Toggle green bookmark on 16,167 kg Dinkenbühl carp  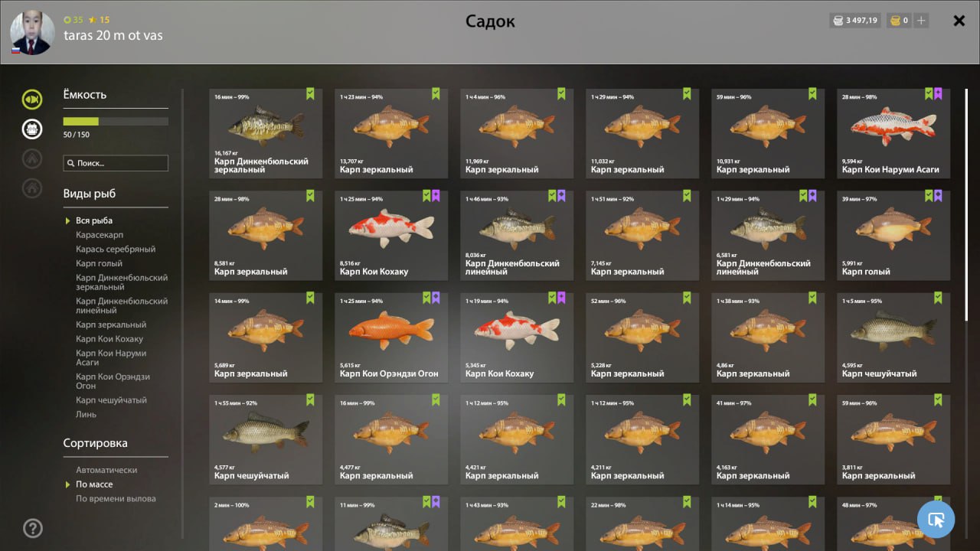311,94
